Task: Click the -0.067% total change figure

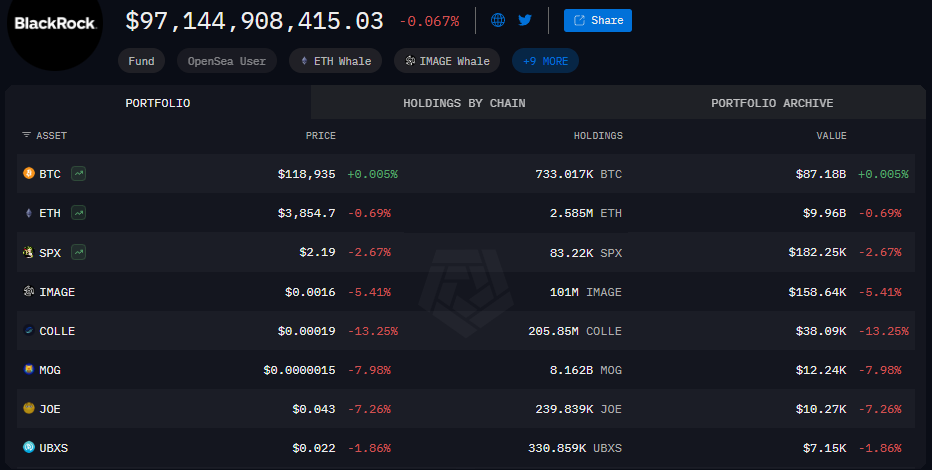Action: 429,21
